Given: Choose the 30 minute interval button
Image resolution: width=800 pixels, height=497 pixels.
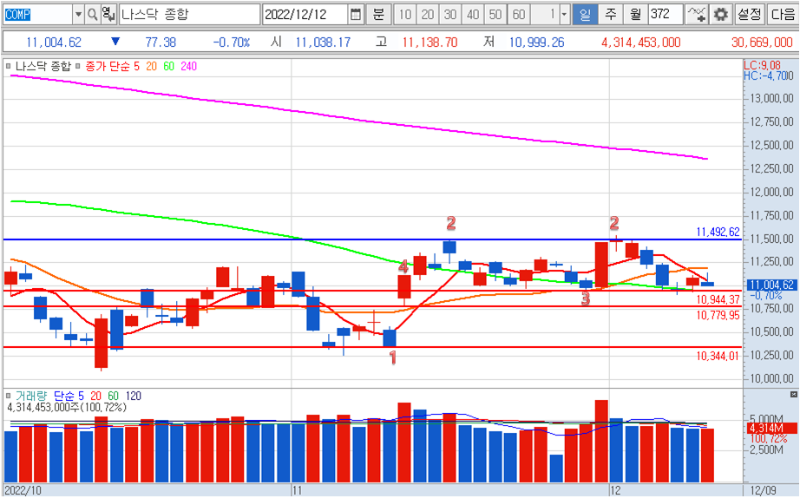Looking at the screenshot, I should pos(450,14).
